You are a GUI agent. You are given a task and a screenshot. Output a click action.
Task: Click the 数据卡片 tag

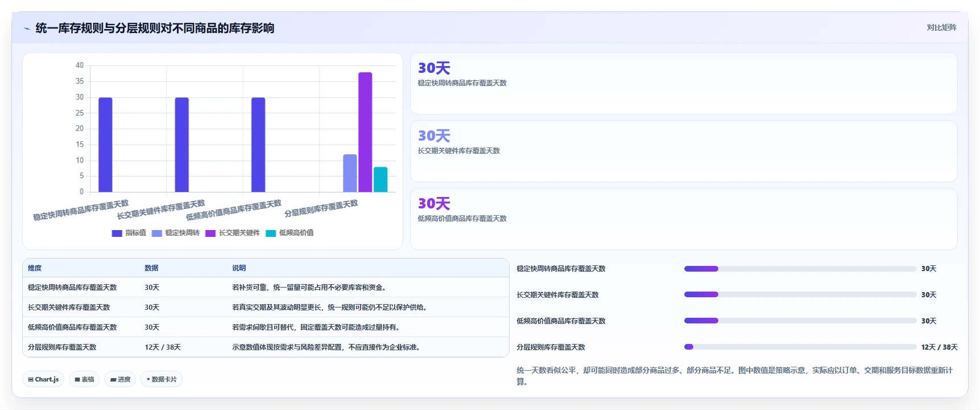[162, 379]
